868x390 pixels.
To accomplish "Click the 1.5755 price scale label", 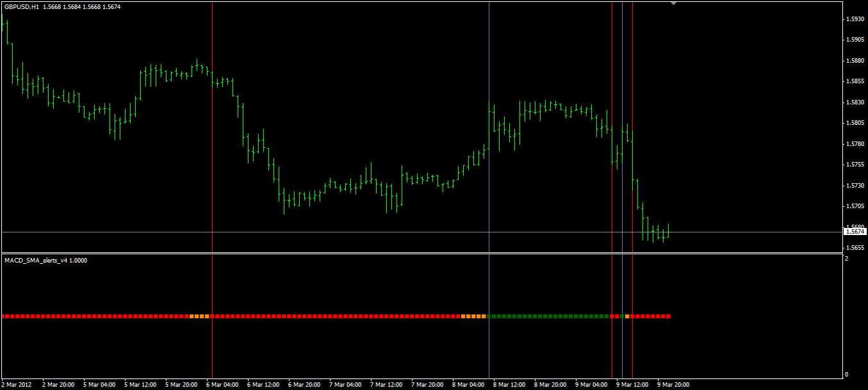I will [x=855, y=165].
